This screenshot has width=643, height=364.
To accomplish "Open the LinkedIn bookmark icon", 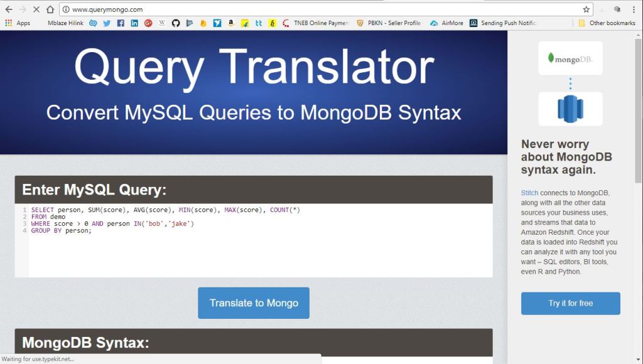I will [x=134, y=23].
